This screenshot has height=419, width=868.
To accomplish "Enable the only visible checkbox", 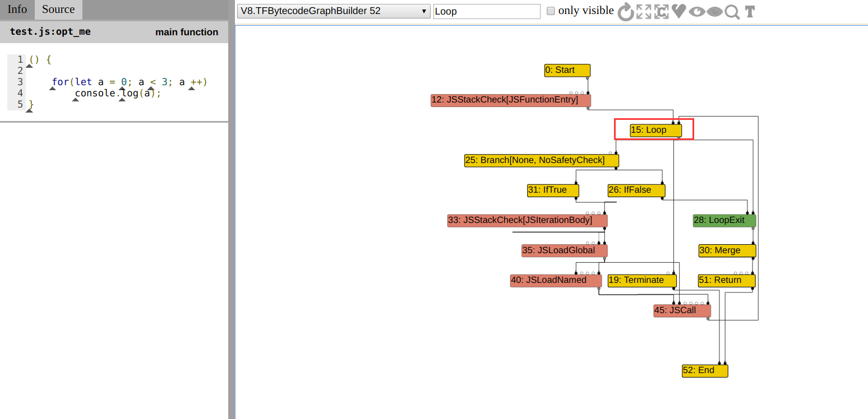I will [x=551, y=11].
